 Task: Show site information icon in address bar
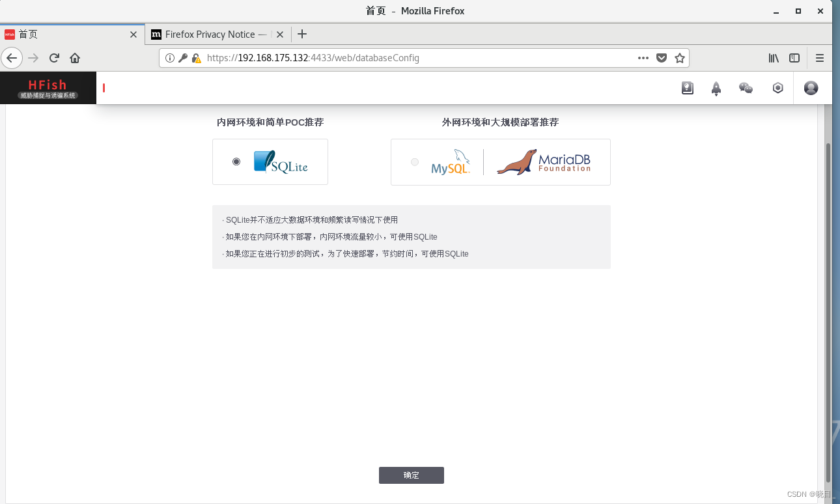coord(170,58)
